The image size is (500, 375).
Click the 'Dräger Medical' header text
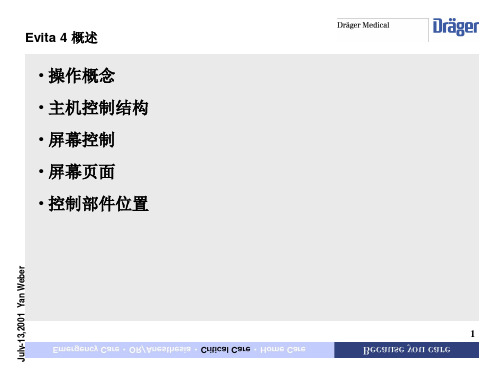click(363, 25)
